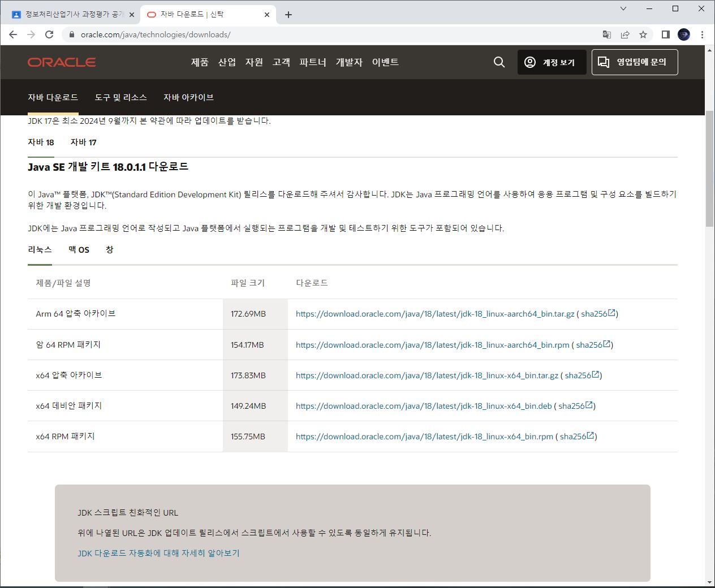Image resolution: width=715 pixels, height=588 pixels.
Task: Open the Google Translate icon in address bar
Action: pyautogui.click(x=606, y=34)
